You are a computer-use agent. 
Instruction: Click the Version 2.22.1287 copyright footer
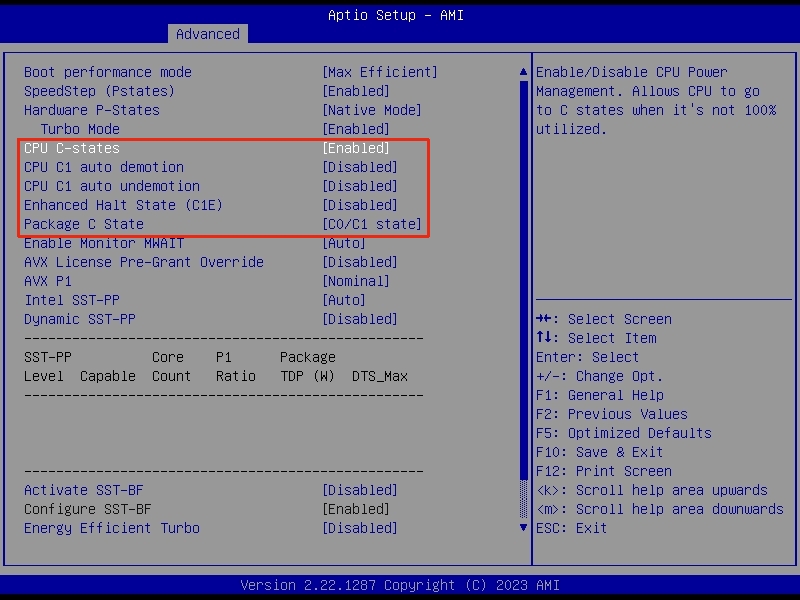(400, 585)
